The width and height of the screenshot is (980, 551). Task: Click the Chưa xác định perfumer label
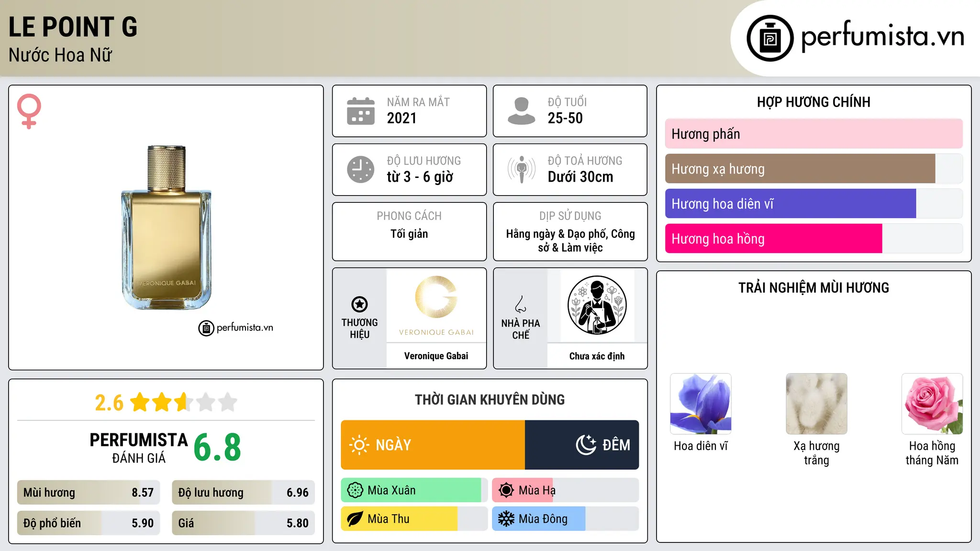[x=597, y=356]
